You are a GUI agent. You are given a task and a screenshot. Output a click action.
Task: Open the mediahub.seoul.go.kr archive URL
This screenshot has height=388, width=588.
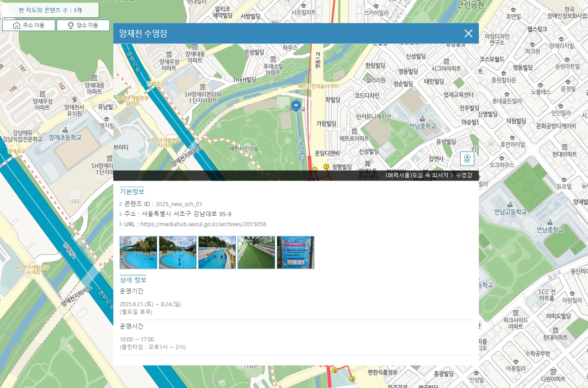point(203,224)
